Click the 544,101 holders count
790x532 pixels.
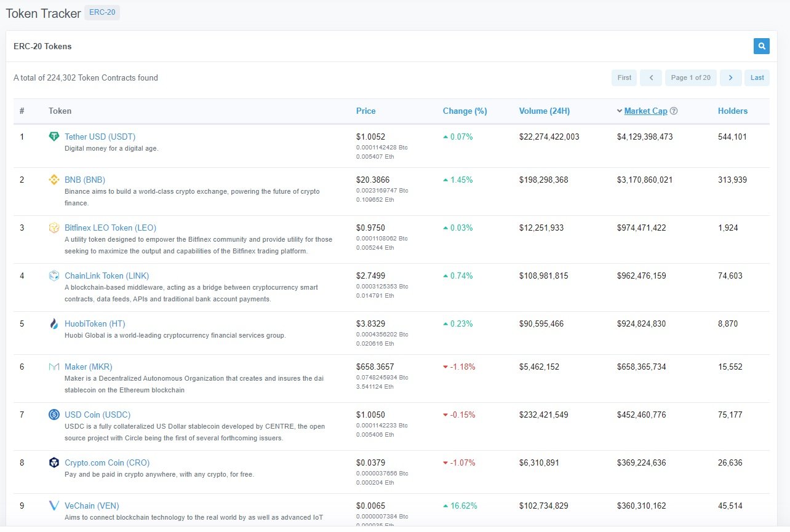click(x=732, y=137)
